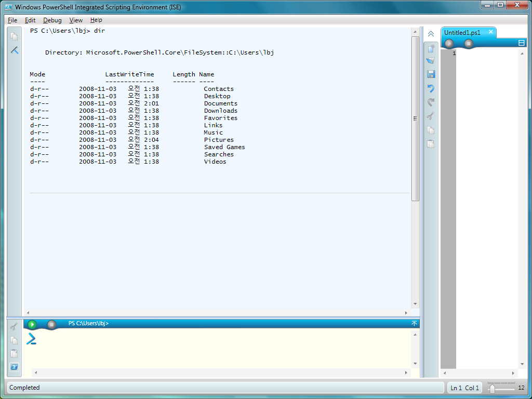The width and height of the screenshot is (532, 399).
Task: Copy text using command pane's copy icon
Action: [x=14, y=340]
